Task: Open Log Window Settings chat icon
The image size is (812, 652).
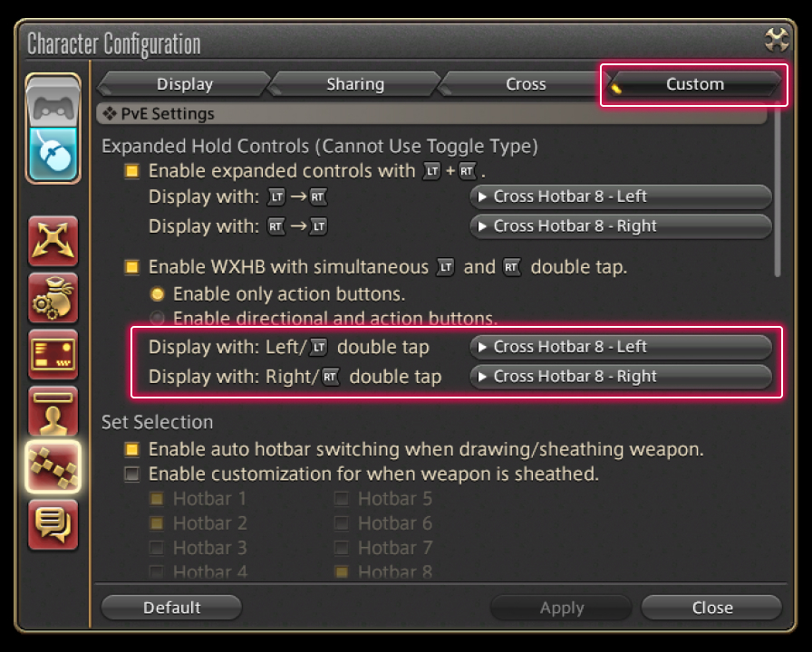Action: (53, 523)
